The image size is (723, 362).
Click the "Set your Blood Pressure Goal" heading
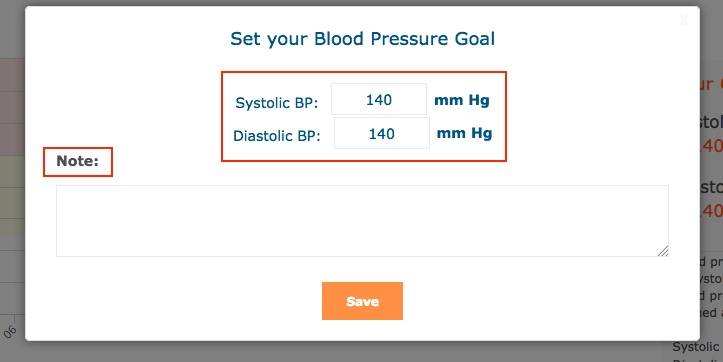[362, 39]
